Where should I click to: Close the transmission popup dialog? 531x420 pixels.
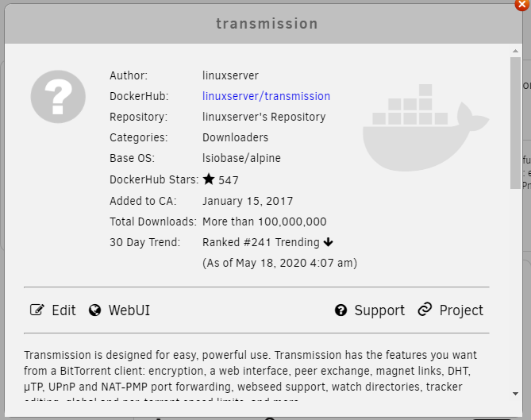point(521,4)
